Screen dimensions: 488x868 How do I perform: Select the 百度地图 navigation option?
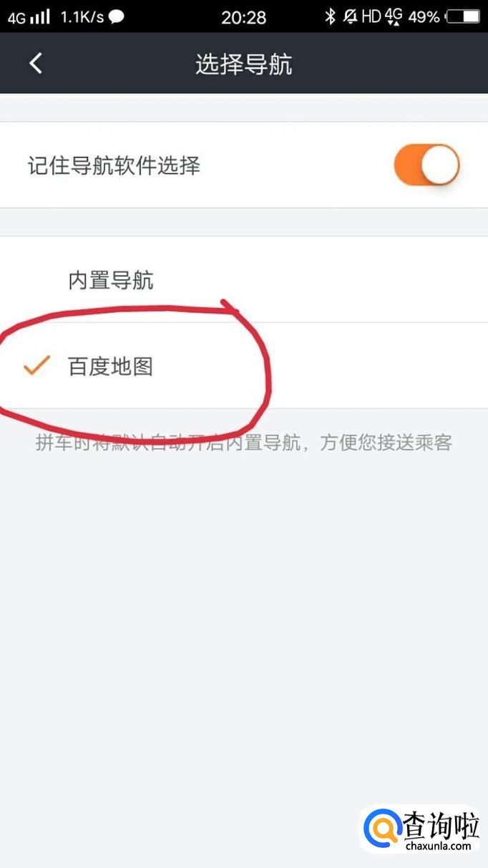click(x=244, y=366)
